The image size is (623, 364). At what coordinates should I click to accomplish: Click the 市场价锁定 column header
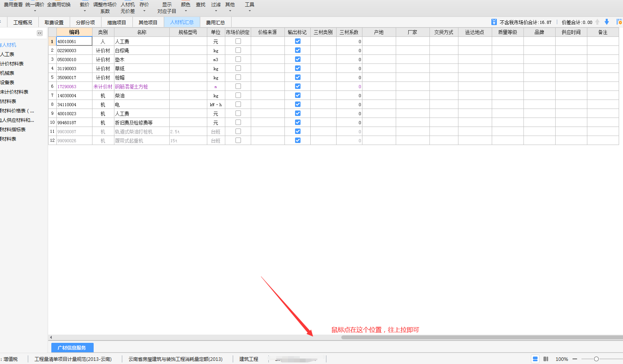(x=238, y=32)
